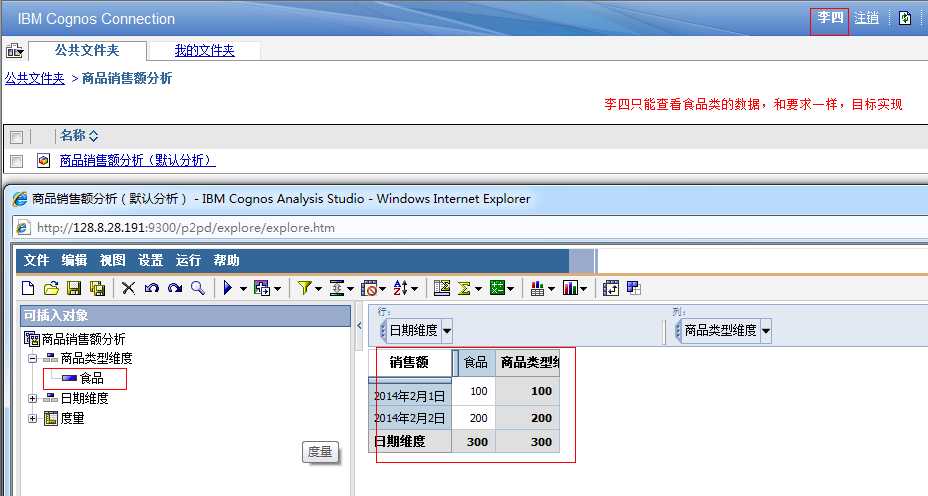
Task: Switch to the 我的文件夹 tab
Action: click(205, 51)
